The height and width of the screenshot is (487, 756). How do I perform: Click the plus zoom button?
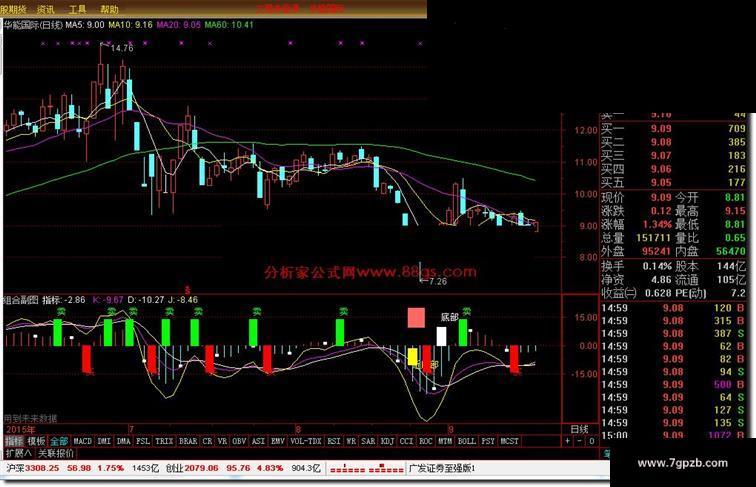[x=567, y=441]
